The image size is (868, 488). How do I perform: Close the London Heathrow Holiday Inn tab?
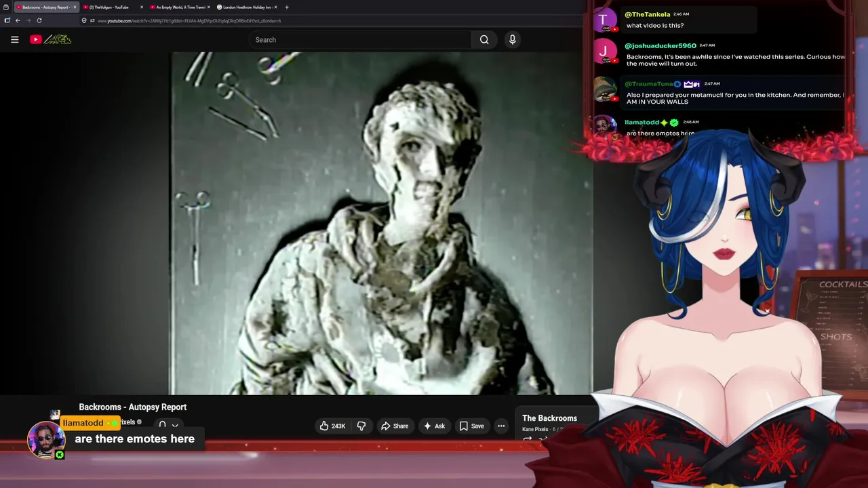276,7
